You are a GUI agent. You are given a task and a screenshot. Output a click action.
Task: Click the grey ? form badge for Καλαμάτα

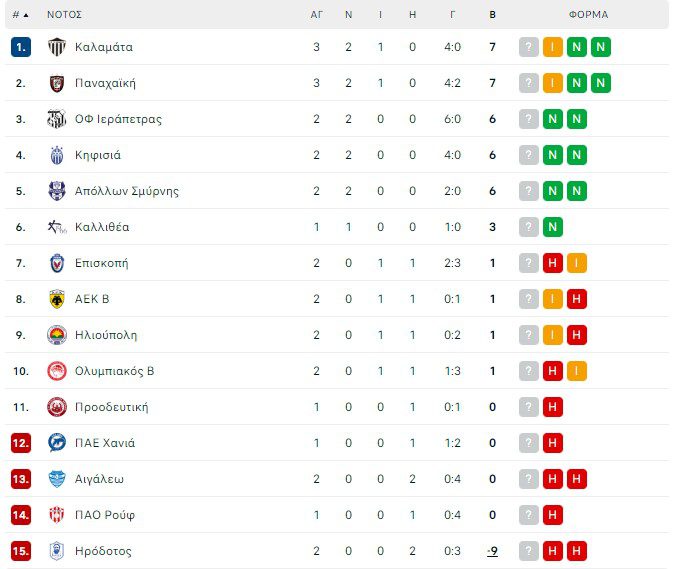tap(529, 47)
